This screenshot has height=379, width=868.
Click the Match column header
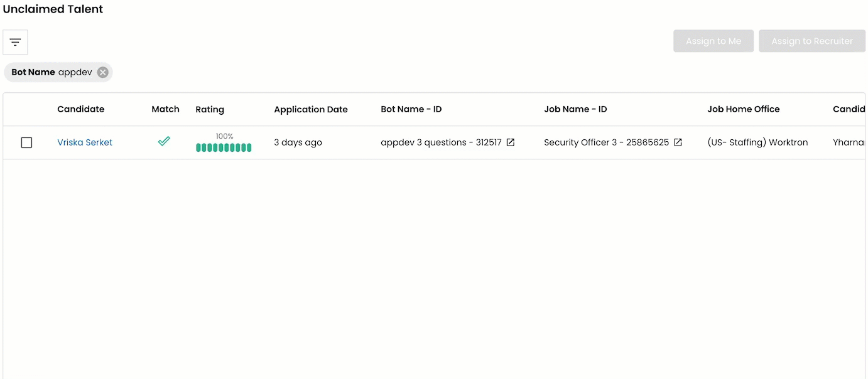[x=165, y=109]
